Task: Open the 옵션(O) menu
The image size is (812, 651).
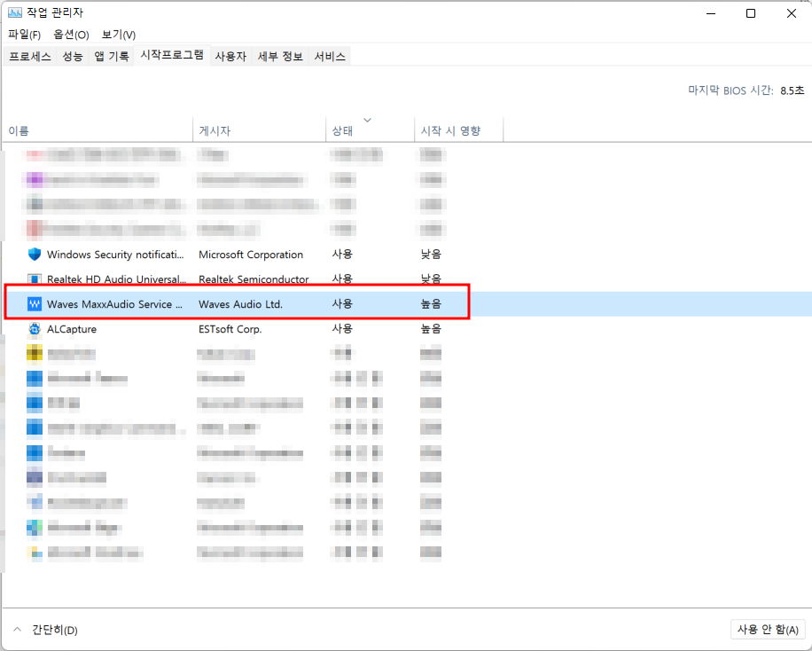Action: (x=71, y=35)
